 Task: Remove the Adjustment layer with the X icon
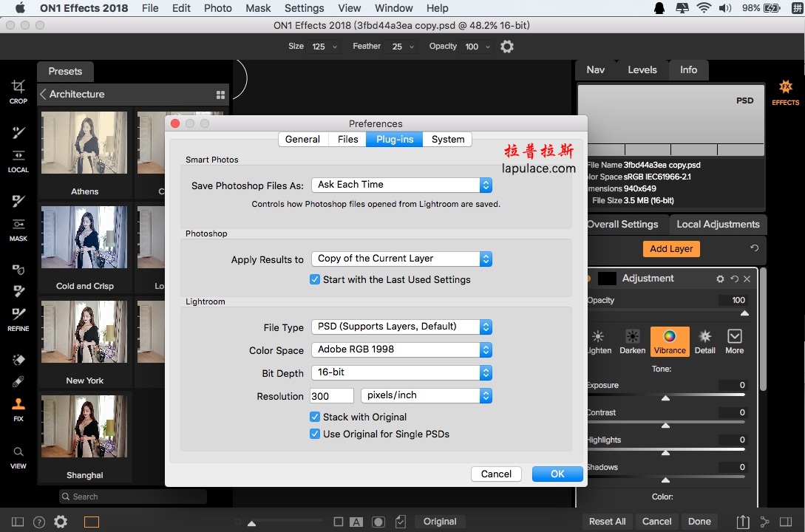click(x=747, y=279)
